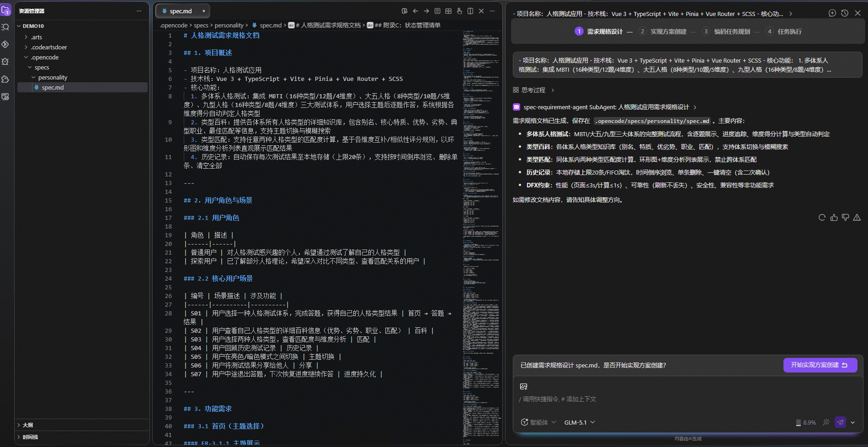This screenshot has height=447, width=868.
Task: Click the 附录C: 状态管理清单 breadcrumb
Action: click(404, 25)
